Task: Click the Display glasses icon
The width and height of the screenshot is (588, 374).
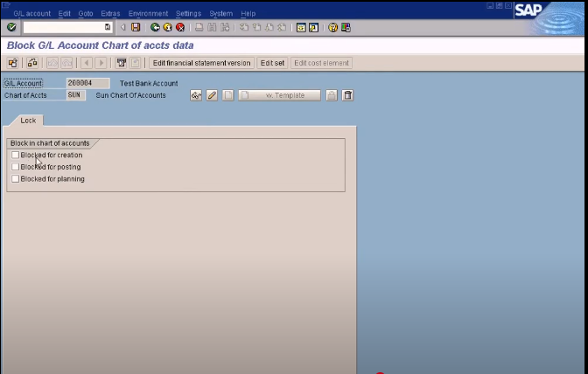Action: (x=196, y=95)
